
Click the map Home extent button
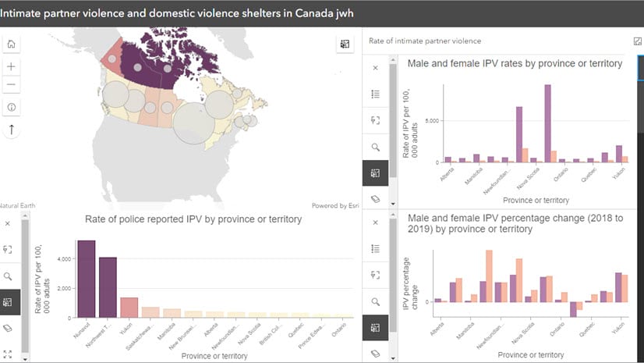click(x=12, y=45)
